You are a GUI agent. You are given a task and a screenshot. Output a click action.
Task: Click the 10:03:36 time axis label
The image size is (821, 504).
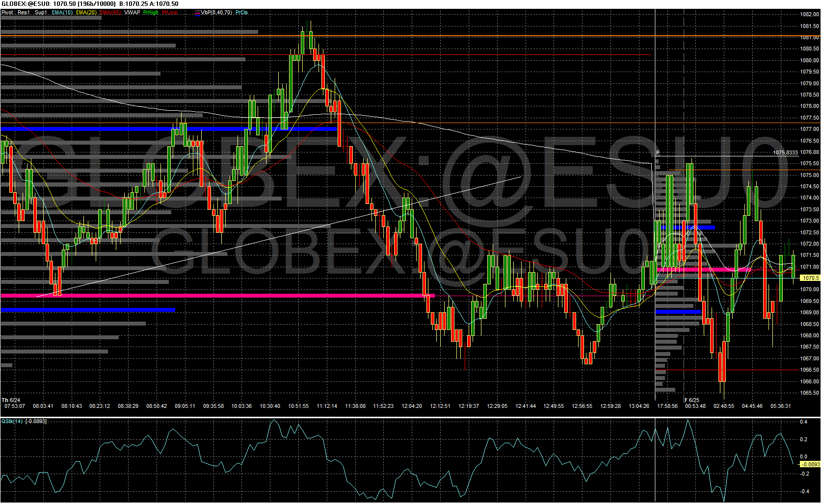click(241, 406)
